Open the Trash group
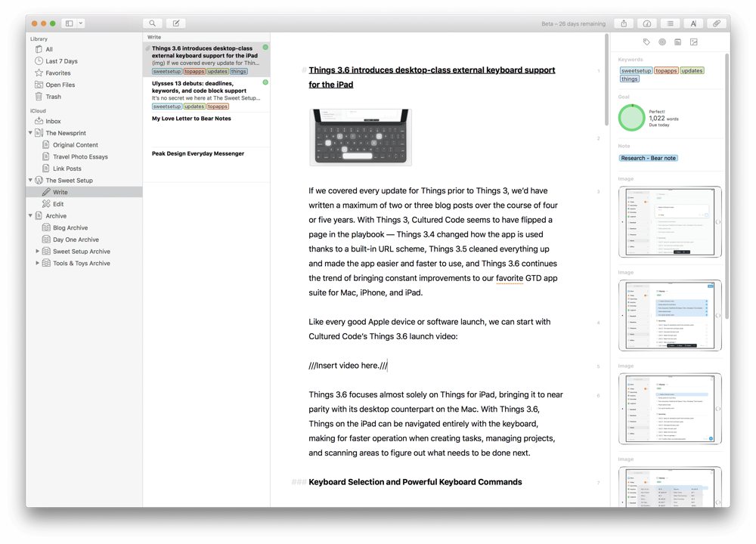 (84, 97)
